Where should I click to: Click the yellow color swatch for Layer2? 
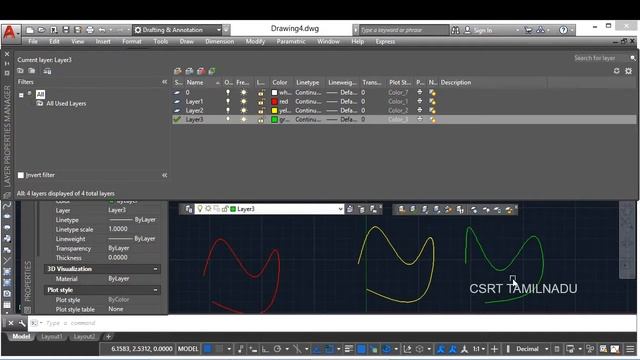[x=275, y=111]
